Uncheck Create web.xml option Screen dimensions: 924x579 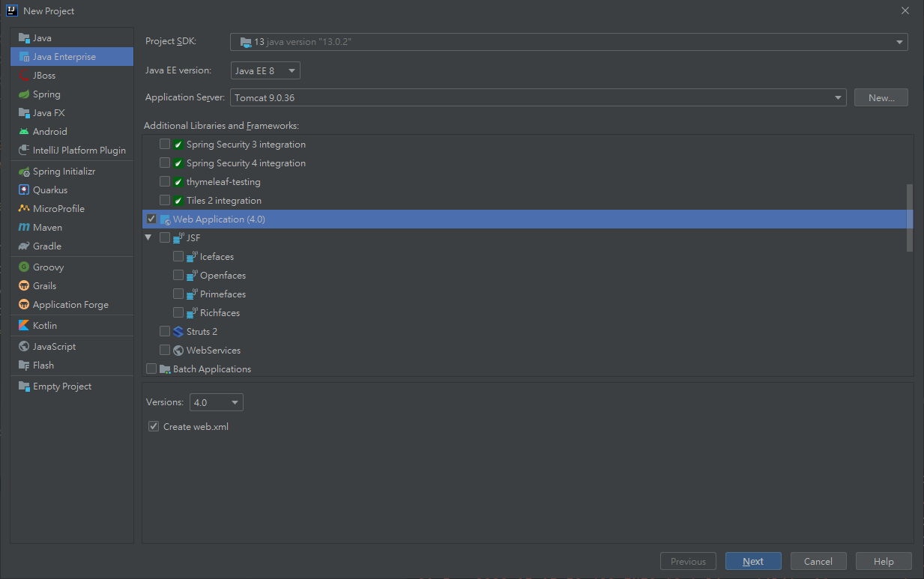(x=154, y=426)
